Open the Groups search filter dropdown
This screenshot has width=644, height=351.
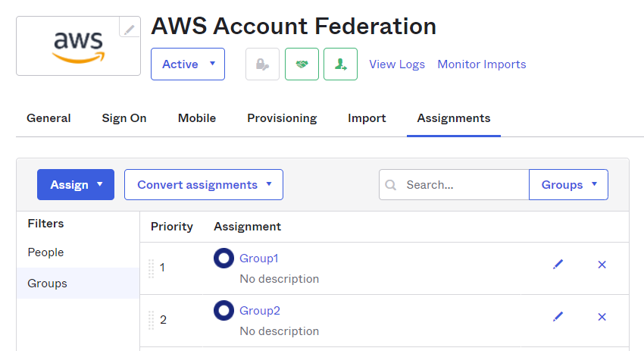568,185
